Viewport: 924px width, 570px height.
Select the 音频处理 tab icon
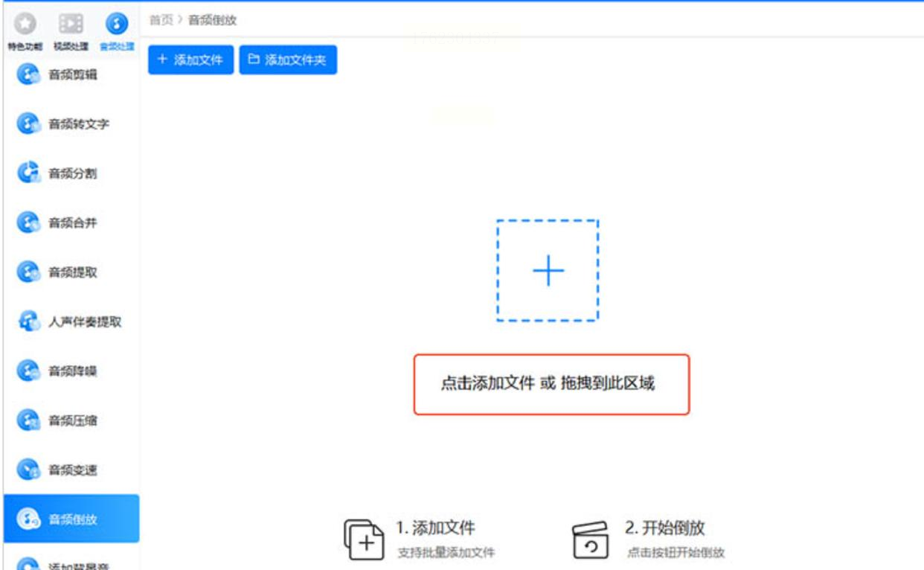pyautogui.click(x=117, y=24)
